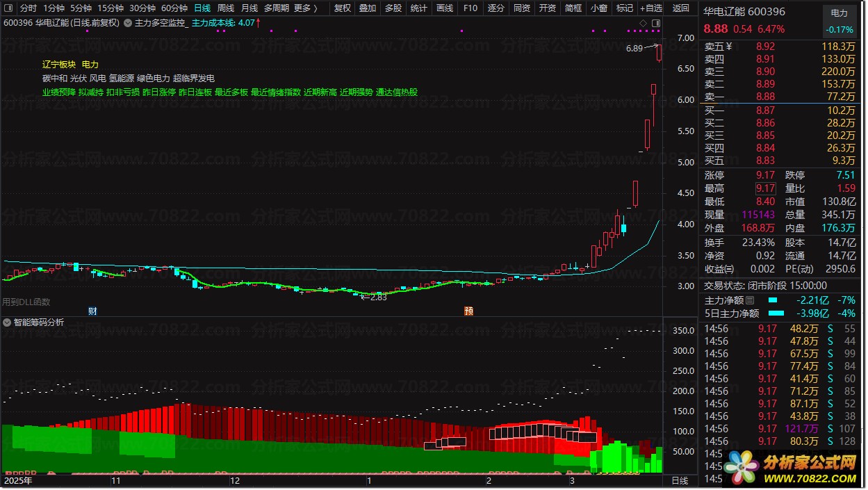Click the diamond marker icon above chart
The width and height of the screenshot is (868, 490).
tap(644, 23)
